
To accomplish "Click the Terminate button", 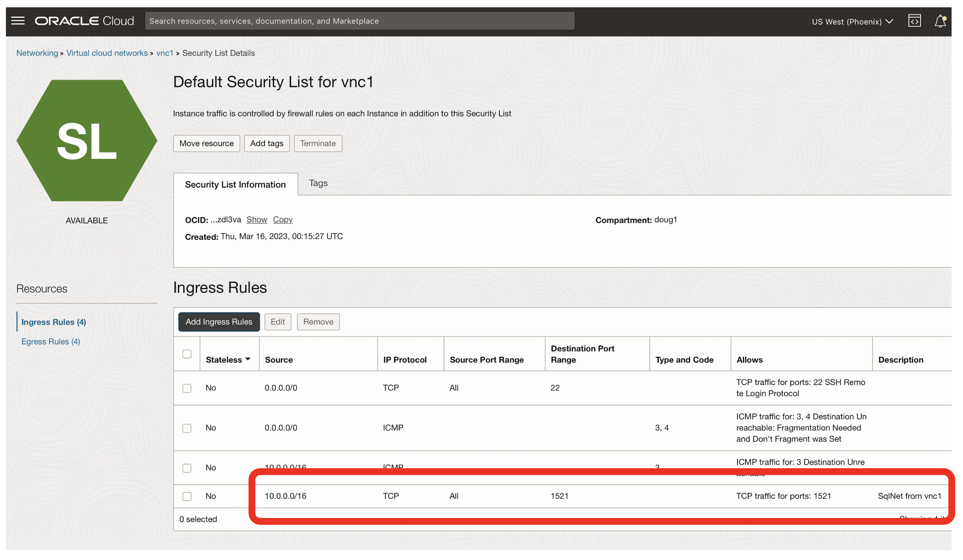I will (318, 143).
